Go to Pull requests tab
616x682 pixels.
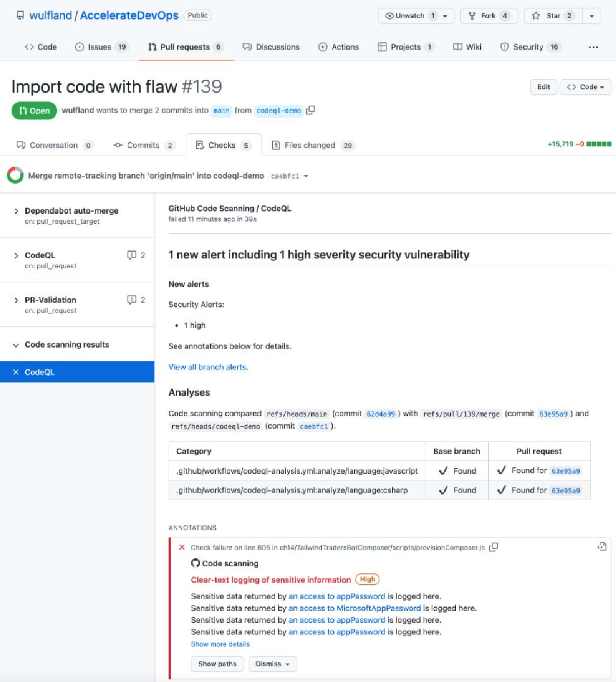pyautogui.click(x=186, y=47)
